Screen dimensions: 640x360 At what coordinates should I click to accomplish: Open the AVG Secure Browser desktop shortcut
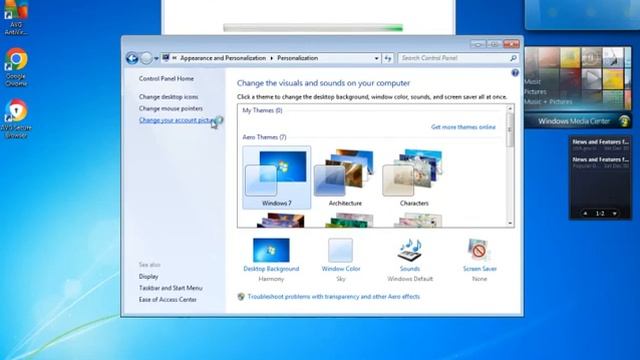[x=16, y=118]
